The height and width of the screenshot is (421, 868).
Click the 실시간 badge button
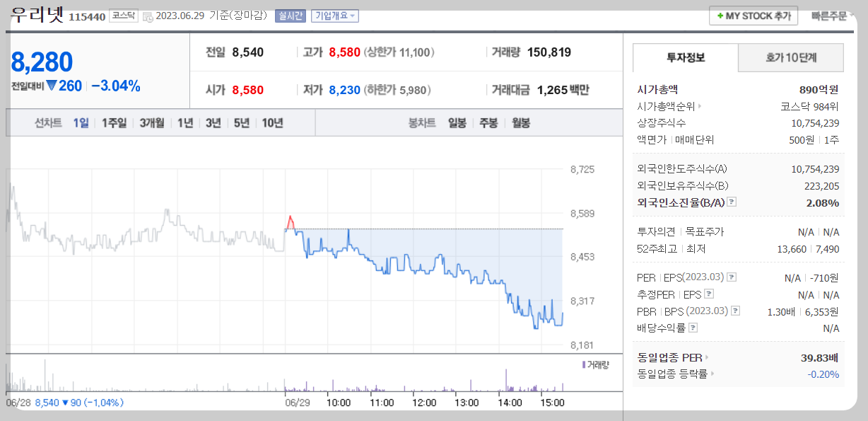tap(291, 16)
